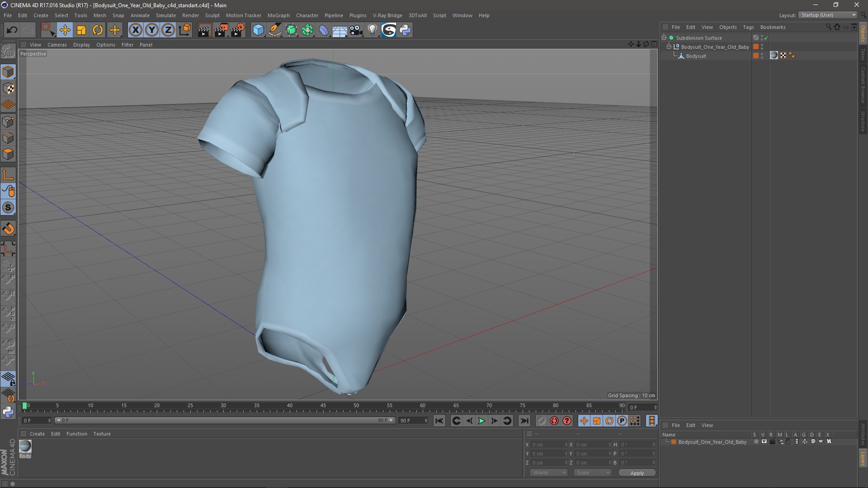
Task: Select the Live Selection tool
Action: point(48,30)
